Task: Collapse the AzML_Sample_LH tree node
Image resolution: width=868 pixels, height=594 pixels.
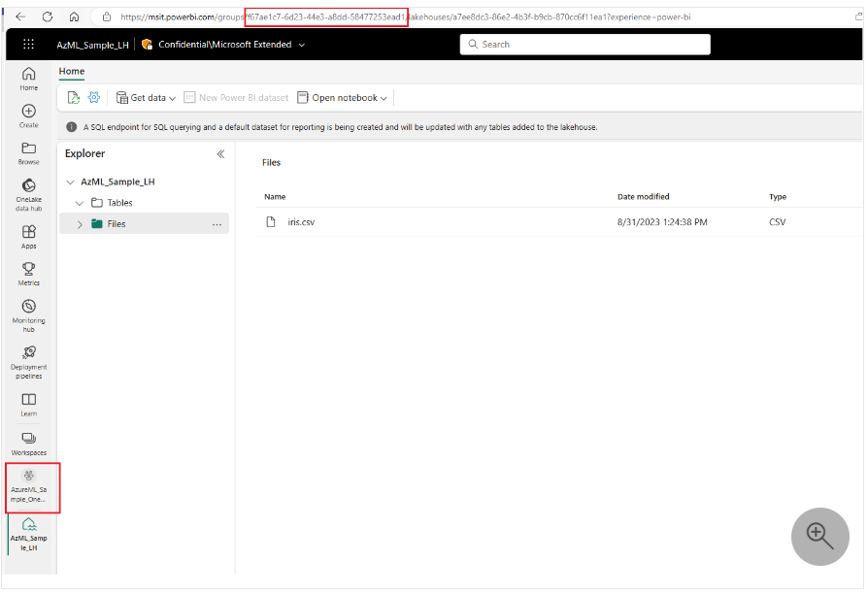Action: coord(70,182)
